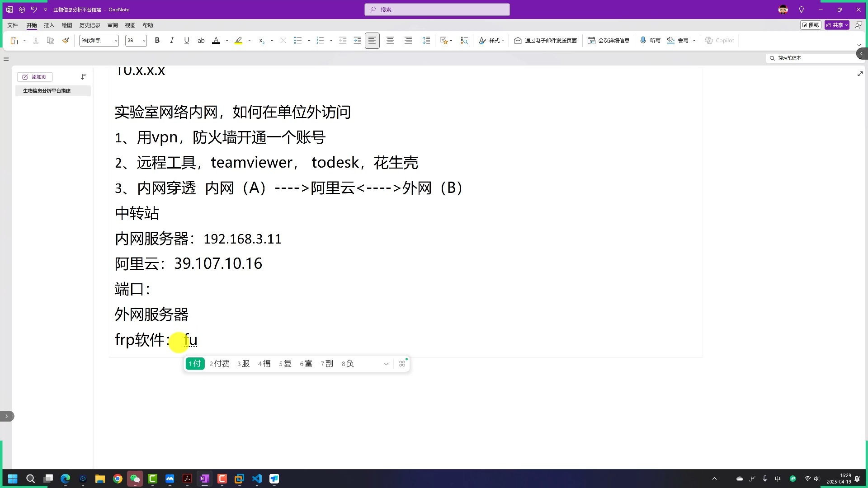Select IME candidate 2 付费

tap(220, 364)
